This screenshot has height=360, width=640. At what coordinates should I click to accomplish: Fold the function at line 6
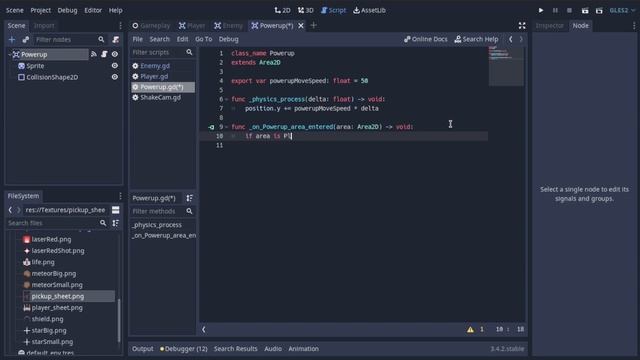[227, 99]
